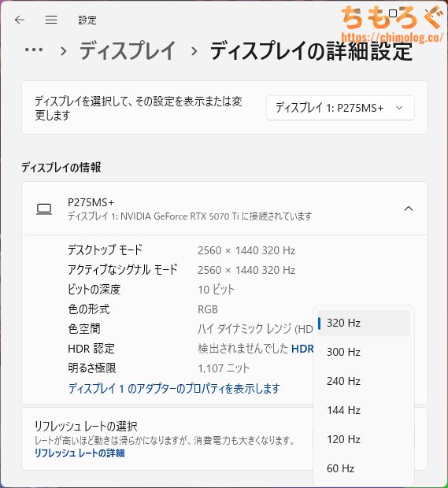
Task: Click the ディスプレイ breadcrumb
Action: [x=128, y=50]
